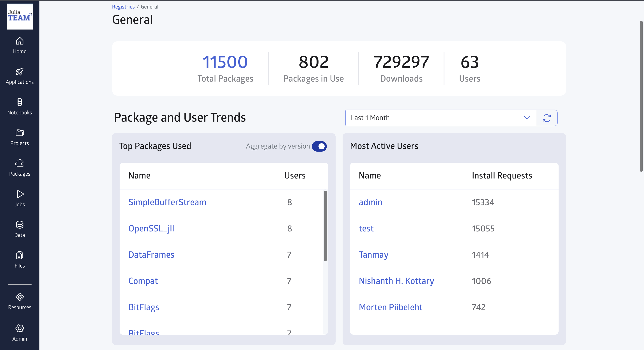Click the Top Packages list scrollbar

point(325,226)
